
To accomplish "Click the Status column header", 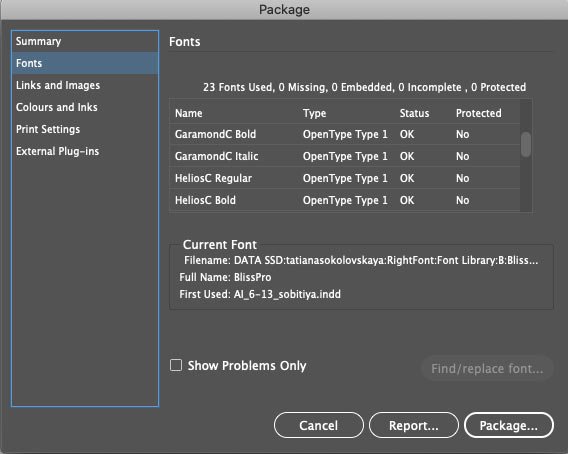I will coord(414,113).
